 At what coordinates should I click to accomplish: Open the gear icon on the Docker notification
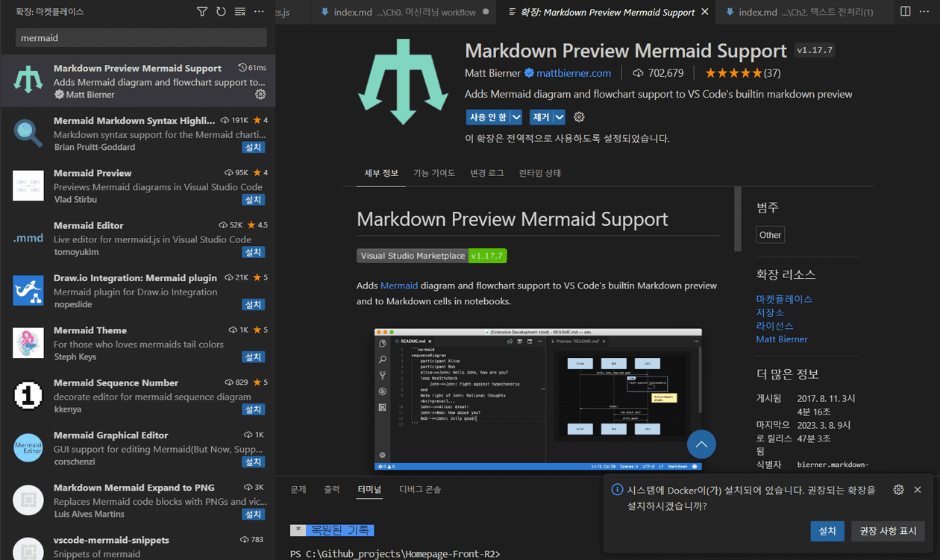coord(898,490)
